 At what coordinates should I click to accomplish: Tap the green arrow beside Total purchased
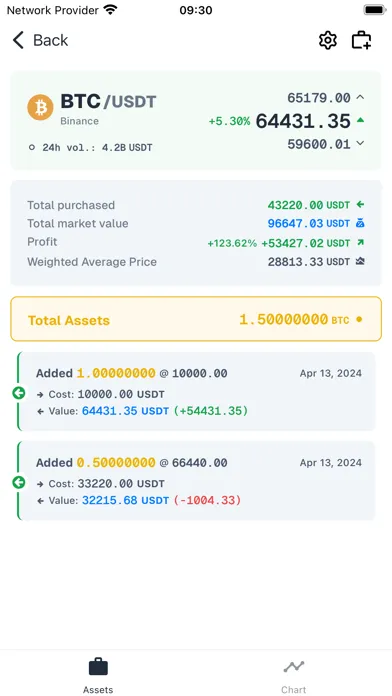pos(360,205)
